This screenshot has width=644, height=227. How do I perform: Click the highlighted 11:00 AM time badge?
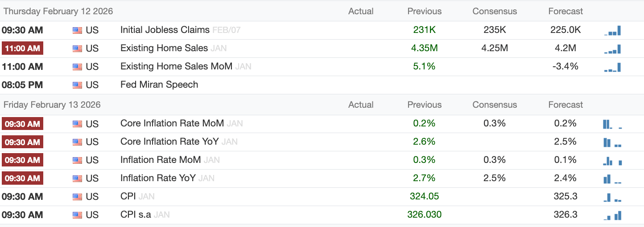(x=22, y=49)
